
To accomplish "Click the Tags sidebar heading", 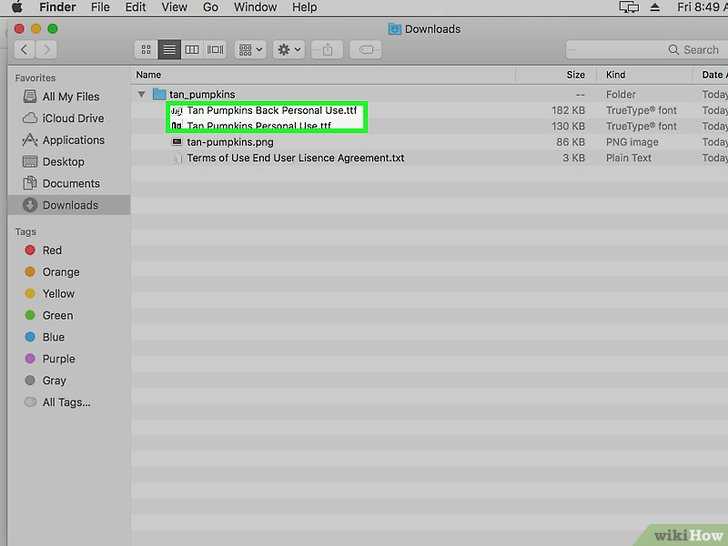I will (x=25, y=232).
